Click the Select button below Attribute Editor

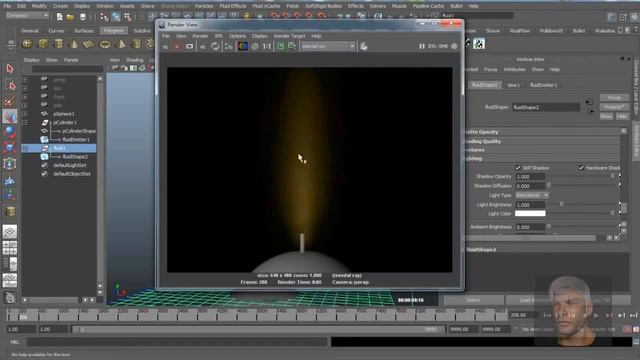[473, 300]
